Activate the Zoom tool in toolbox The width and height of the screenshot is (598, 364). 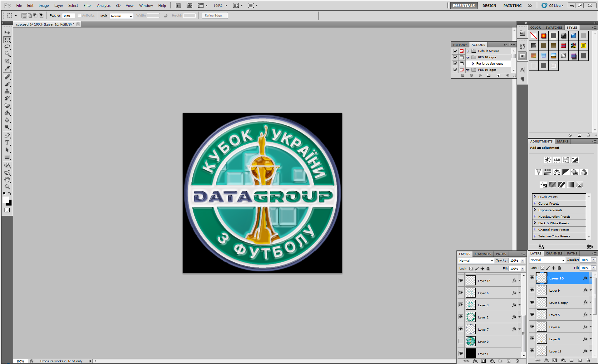point(7,187)
